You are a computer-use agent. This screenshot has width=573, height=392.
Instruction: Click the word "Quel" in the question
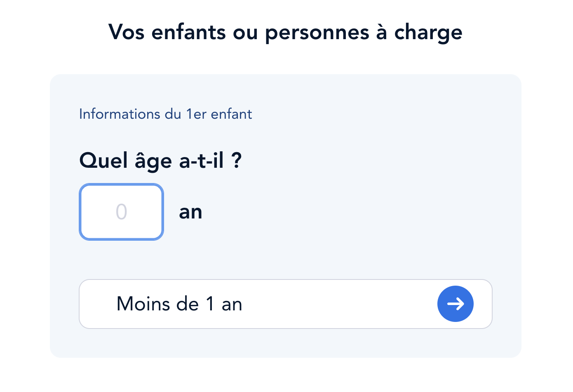point(103,160)
